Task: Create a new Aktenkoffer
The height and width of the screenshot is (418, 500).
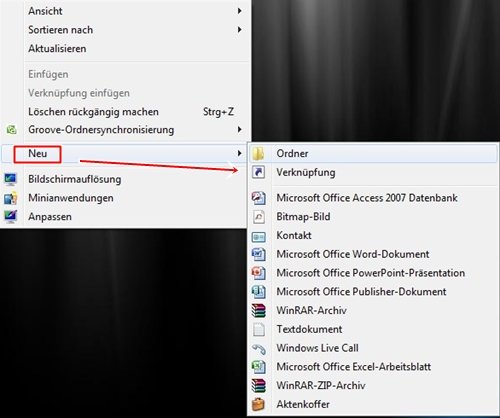Action: pos(373,404)
